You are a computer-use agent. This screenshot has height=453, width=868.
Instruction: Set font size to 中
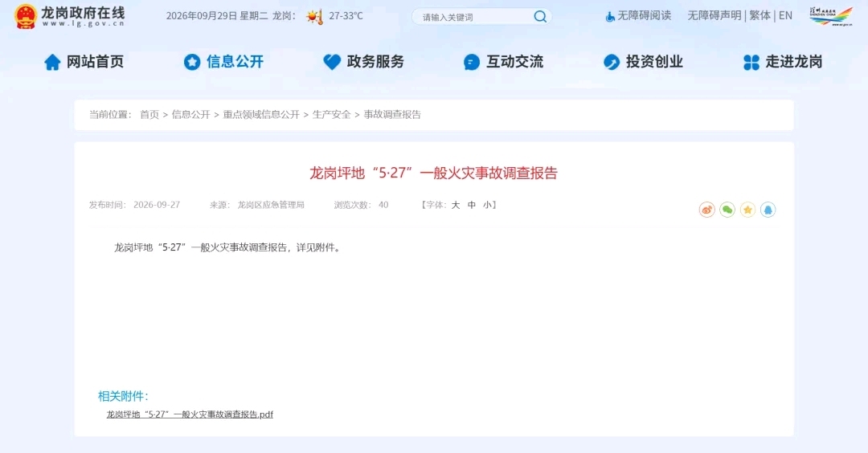472,205
